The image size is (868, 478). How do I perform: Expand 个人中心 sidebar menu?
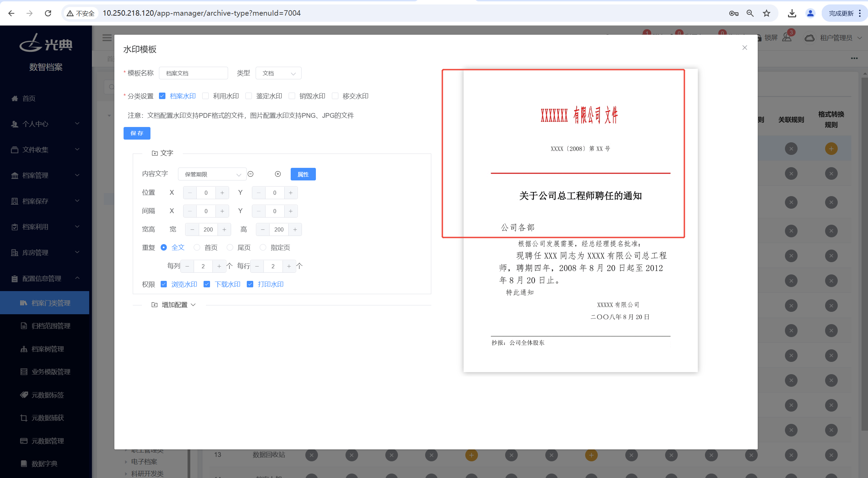click(x=46, y=124)
